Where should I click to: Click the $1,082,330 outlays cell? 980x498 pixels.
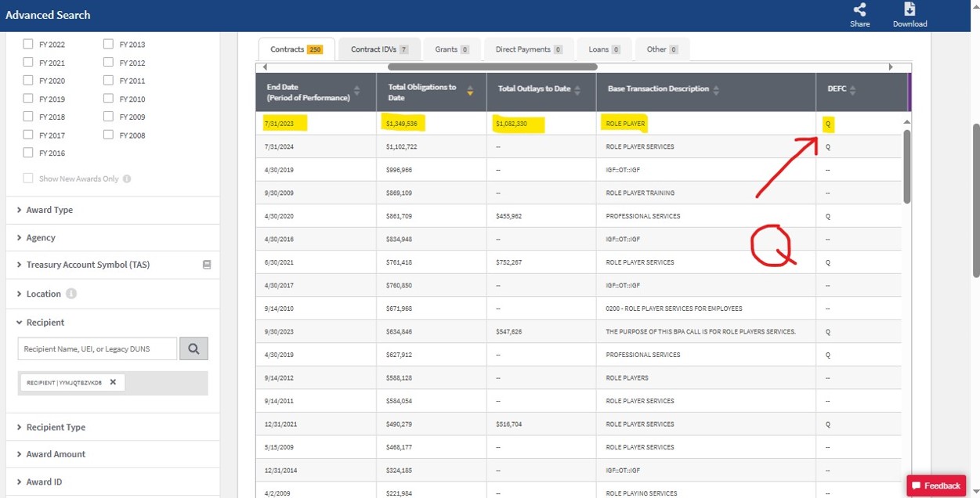(x=541, y=123)
